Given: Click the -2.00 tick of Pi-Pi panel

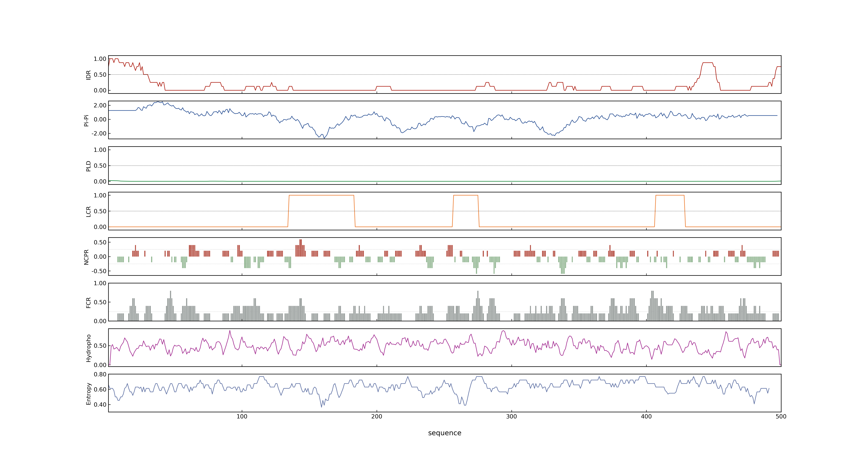Looking at the screenshot, I should coord(99,133).
